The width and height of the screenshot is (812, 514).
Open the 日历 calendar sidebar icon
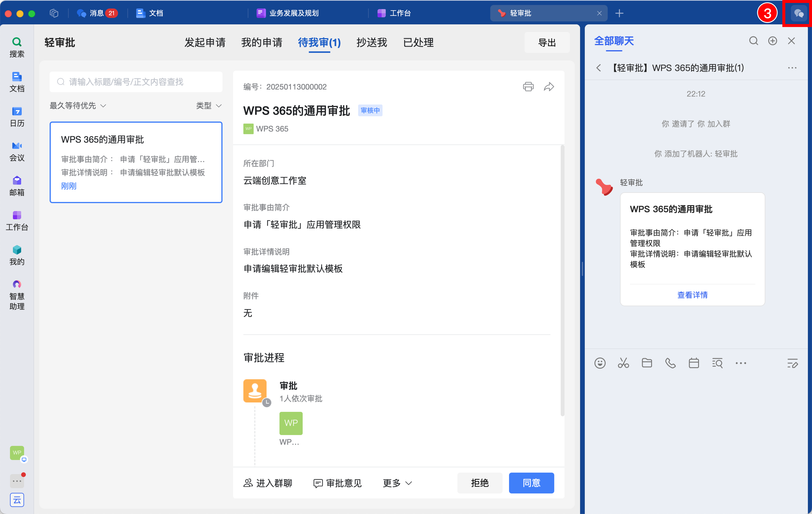(x=17, y=117)
